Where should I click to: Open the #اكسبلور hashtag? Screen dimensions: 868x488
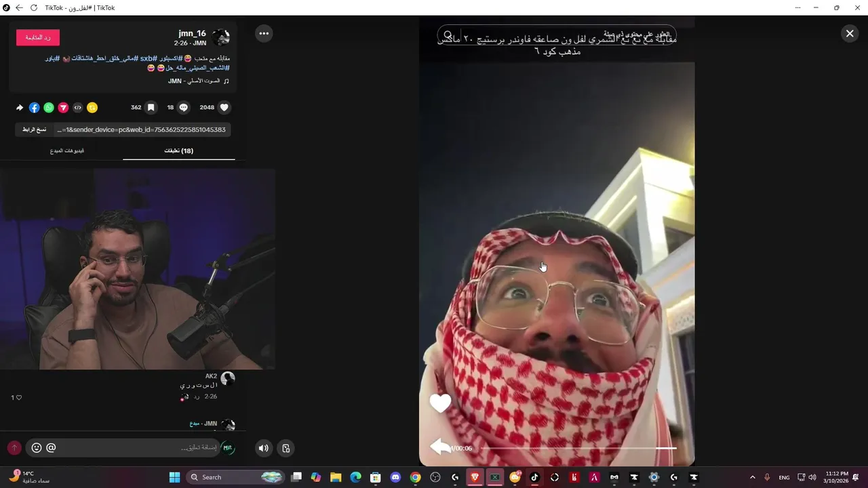170,58
